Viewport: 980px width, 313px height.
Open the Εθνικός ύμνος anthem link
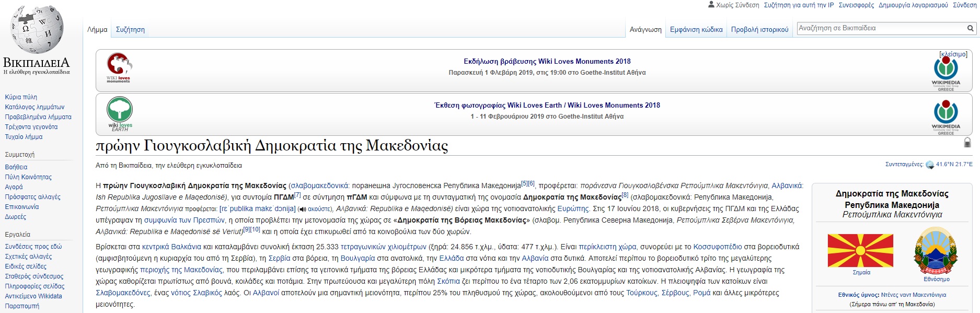click(x=859, y=295)
